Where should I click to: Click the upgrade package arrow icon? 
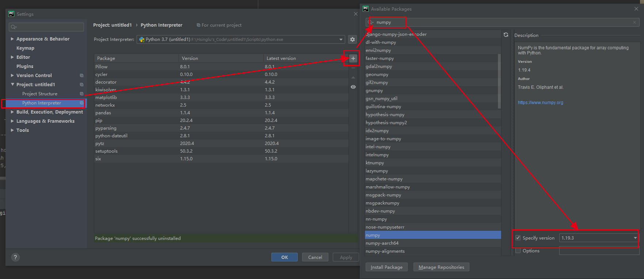(x=353, y=77)
